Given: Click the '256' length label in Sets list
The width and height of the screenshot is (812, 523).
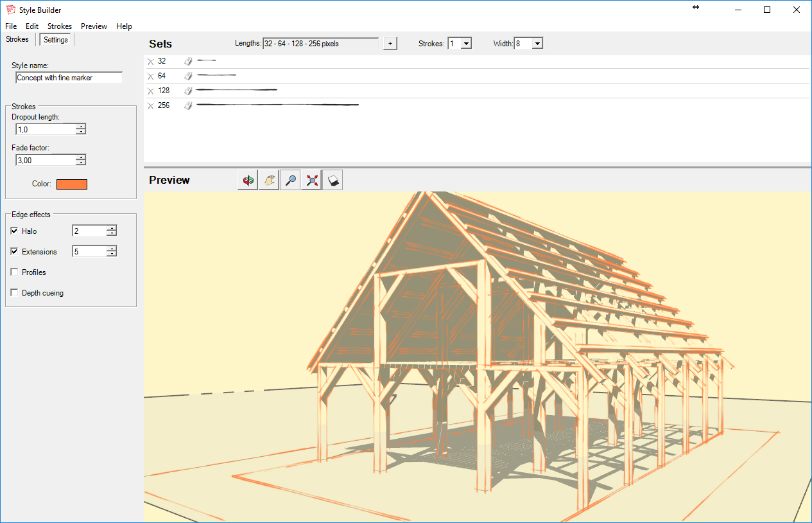Looking at the screenshot, I should coord(164,105).
